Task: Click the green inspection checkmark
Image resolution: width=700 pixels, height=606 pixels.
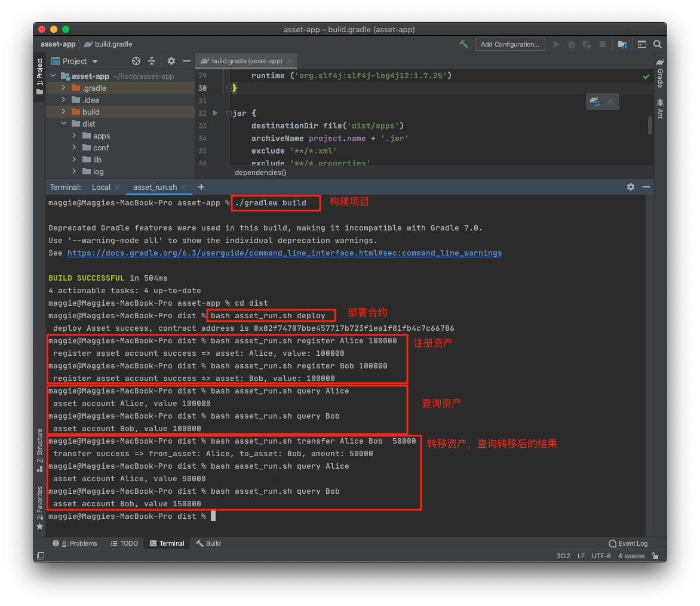Action: pos(646,77)
